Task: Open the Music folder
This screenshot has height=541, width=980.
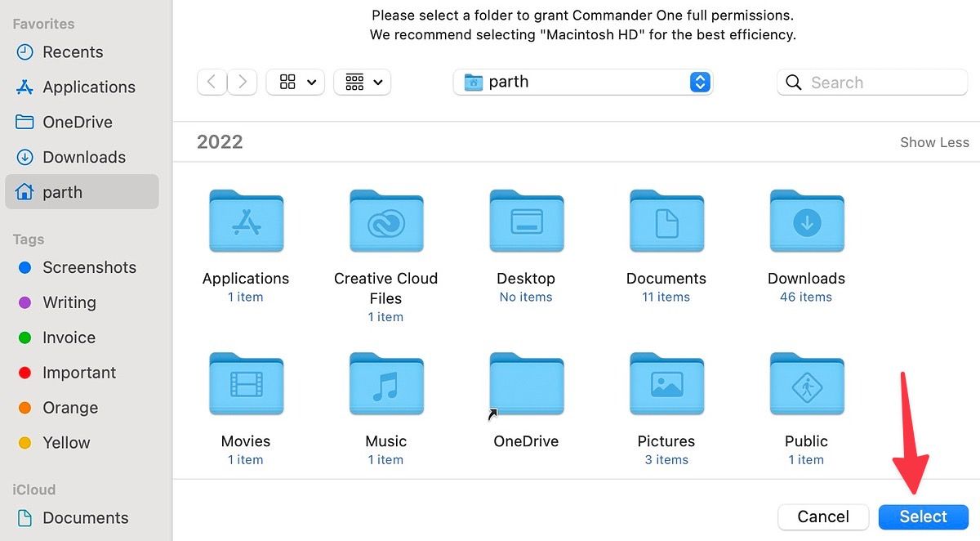Action: click(386, 384)
